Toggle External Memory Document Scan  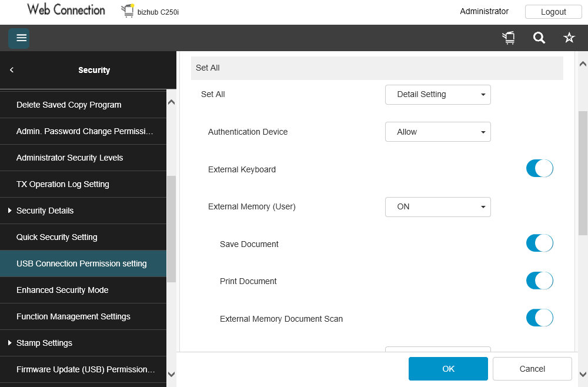[539, 318]
